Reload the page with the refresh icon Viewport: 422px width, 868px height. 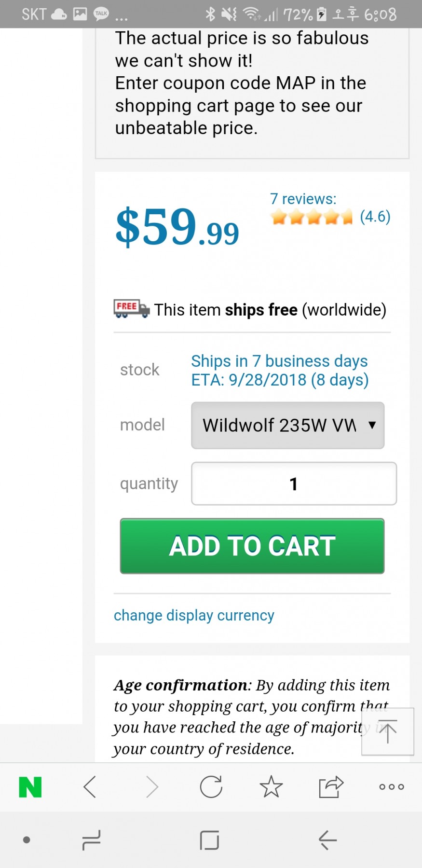211,787
